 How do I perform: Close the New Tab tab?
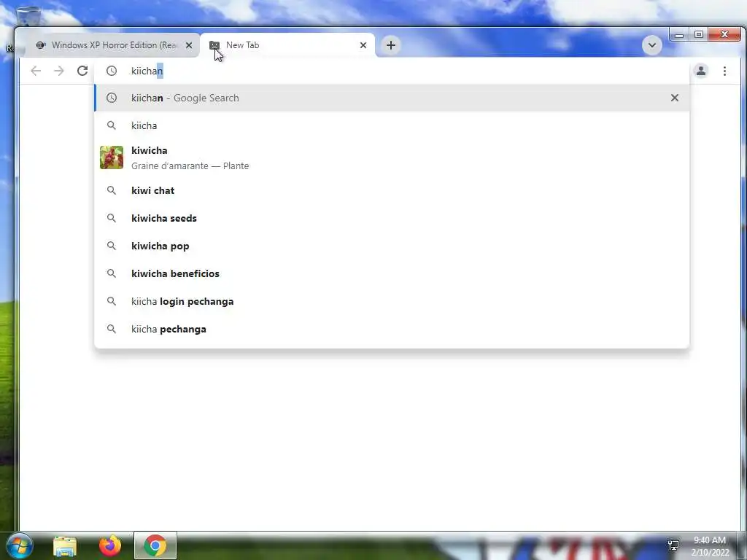pyautogui.click(x=363, y=45)
